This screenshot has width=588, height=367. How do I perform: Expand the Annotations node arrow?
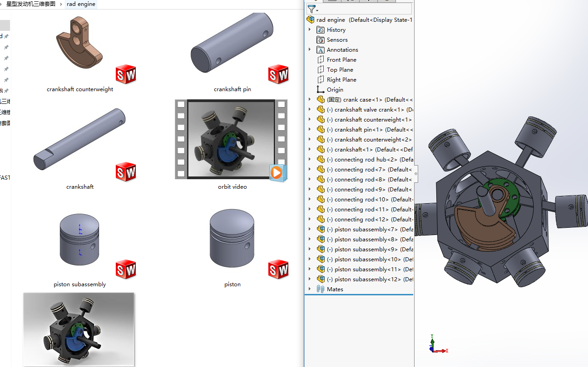(x=310, y=49)
